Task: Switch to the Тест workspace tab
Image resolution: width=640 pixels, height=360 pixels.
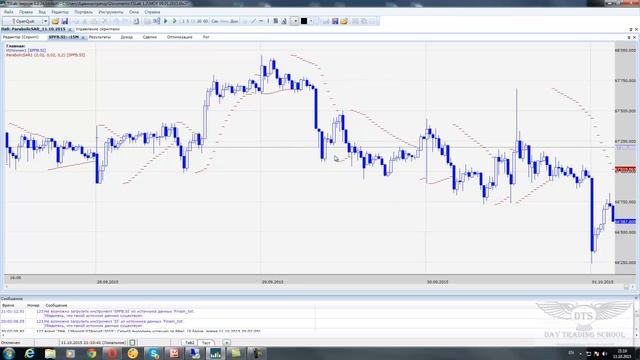Action: pyautogui.click(x=206, y=342)
